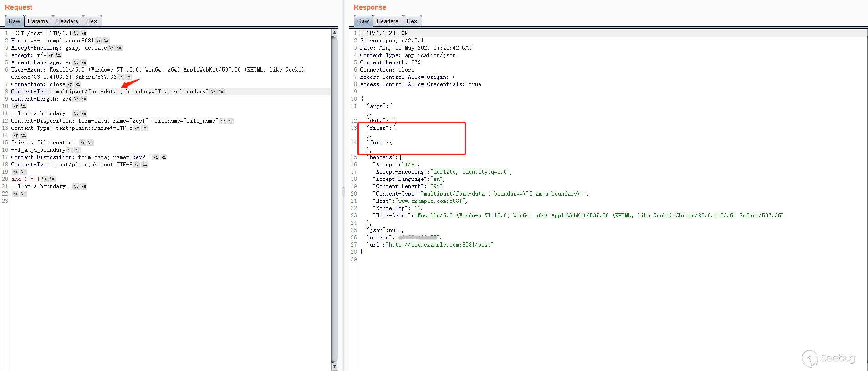Viewport: 868px width, 371px height.
Task: Click the 'and 1 = 1' payload line
Action: (x=26, y=179)
